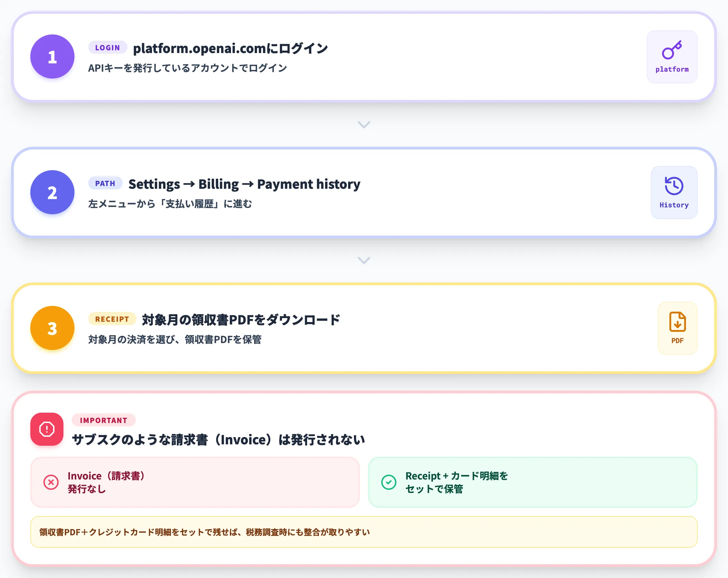Click the 'History' label under clock icon

click(674, 205)
